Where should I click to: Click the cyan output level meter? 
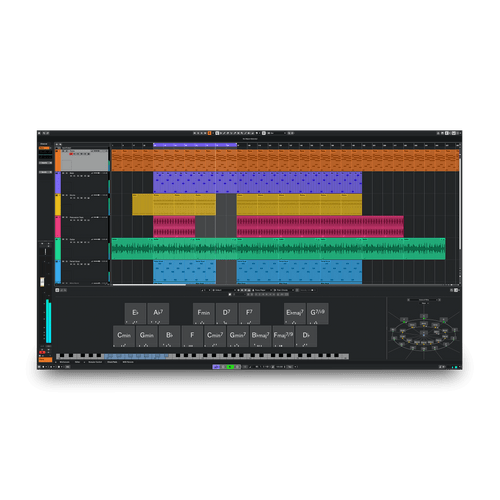[48, 321]
